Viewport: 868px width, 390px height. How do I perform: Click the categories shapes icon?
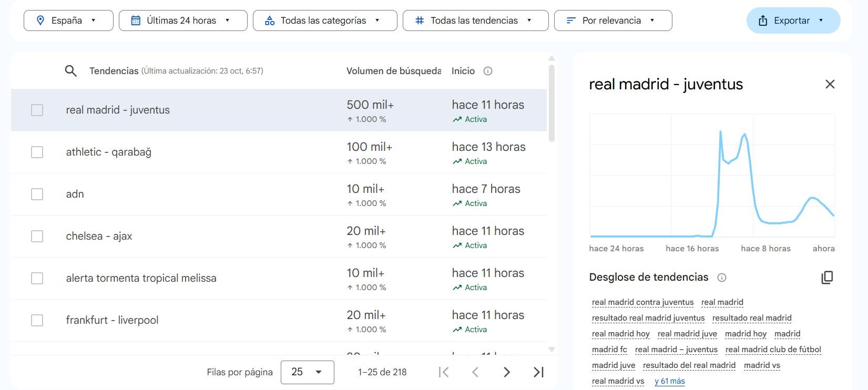tap(270, 20)
